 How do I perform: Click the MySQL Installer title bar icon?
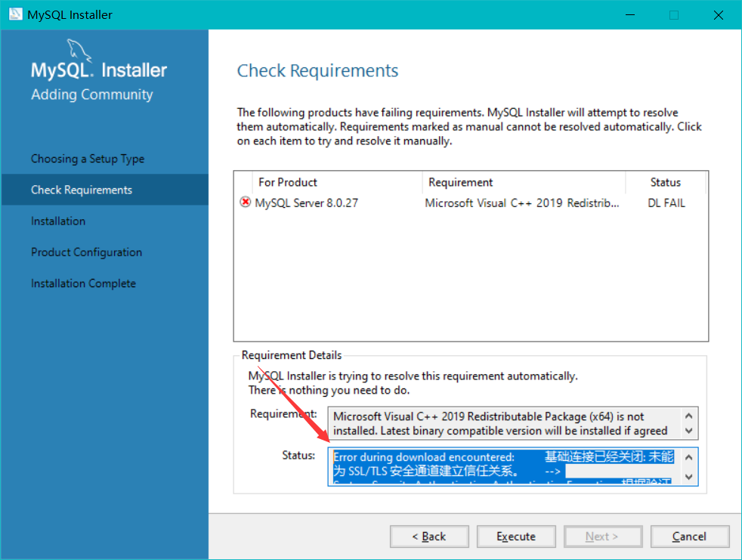15,14
